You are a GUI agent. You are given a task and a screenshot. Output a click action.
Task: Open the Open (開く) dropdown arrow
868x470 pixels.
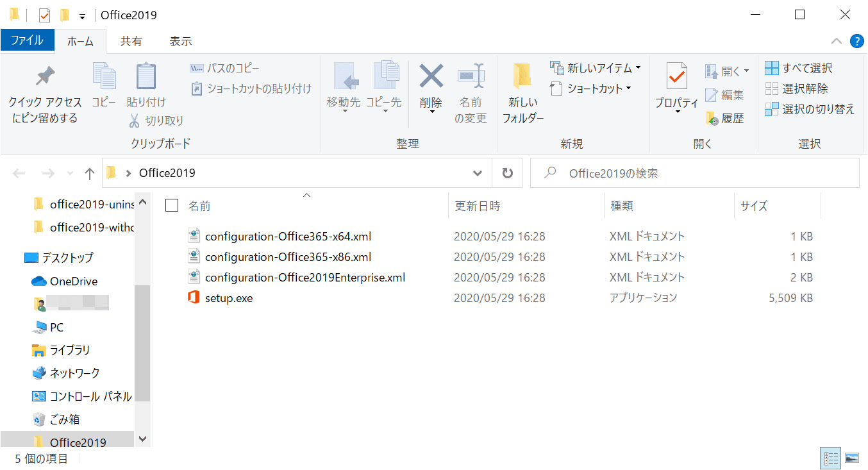746,71
